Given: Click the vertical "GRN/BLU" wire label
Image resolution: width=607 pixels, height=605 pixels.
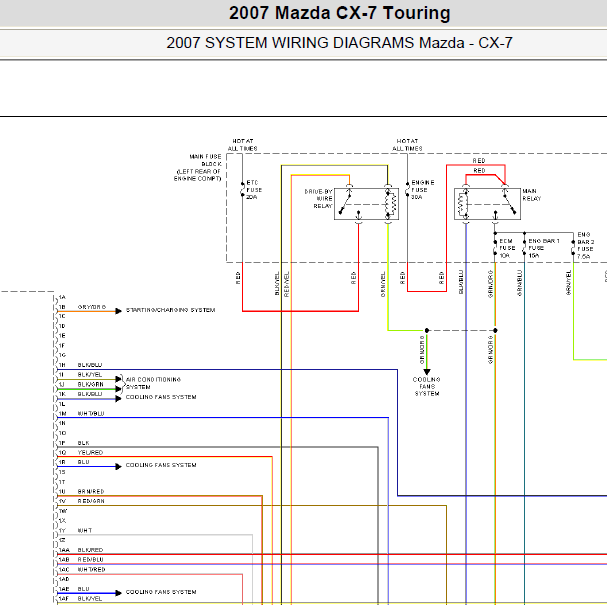Looking at the screenshot, I should pyautogui.click(x=520, y=283).
